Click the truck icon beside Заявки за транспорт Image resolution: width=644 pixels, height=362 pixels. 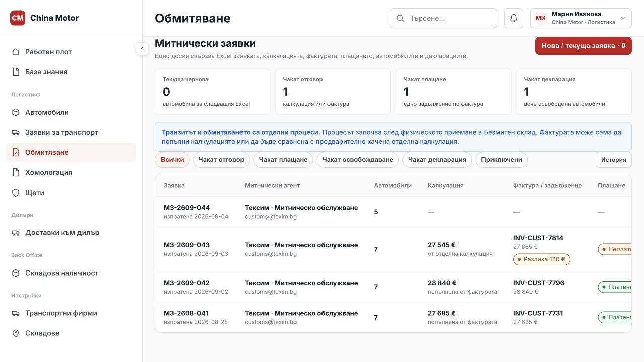pos(16,132)
